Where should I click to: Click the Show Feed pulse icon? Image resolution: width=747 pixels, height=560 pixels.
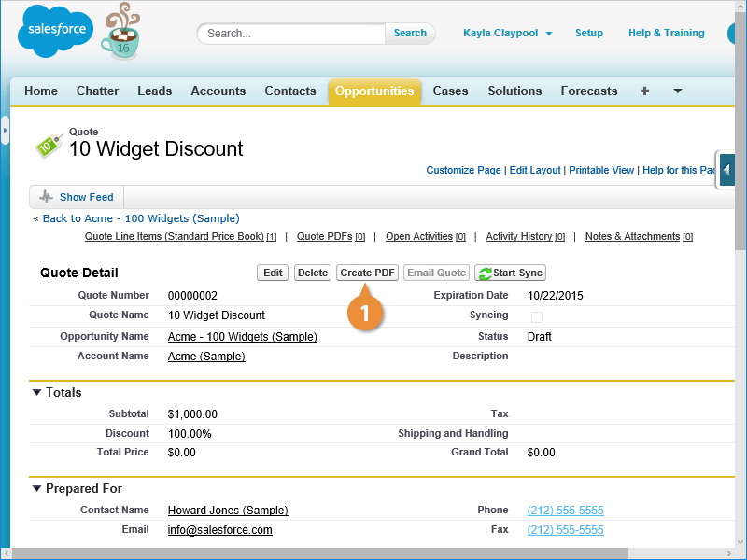[x=46, y=197]
